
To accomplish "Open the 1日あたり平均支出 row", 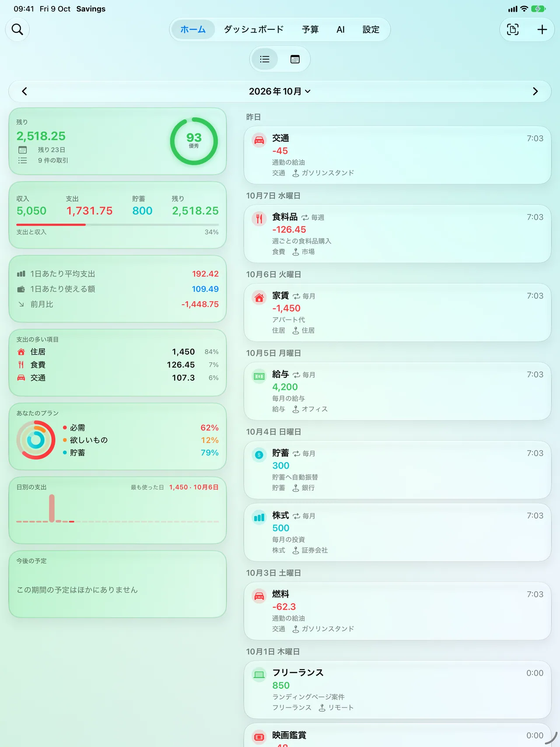I will pos(117,274).
